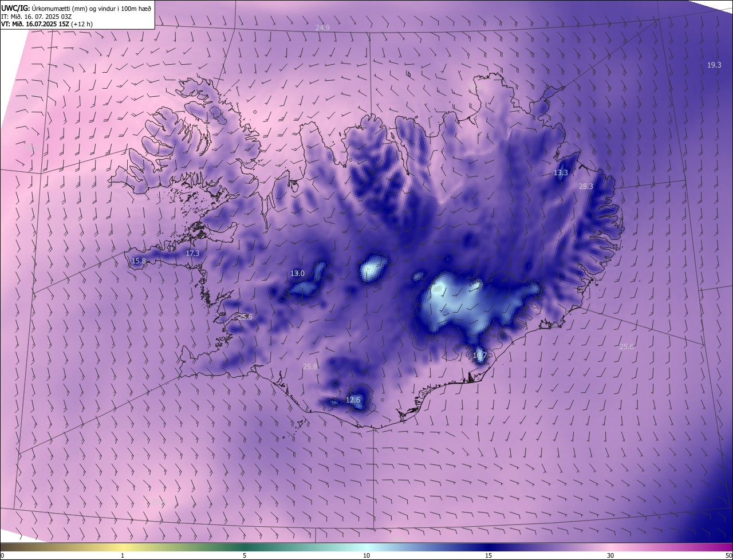
Task: Click the 19.3 value on the map
Action: coord(714,65)
